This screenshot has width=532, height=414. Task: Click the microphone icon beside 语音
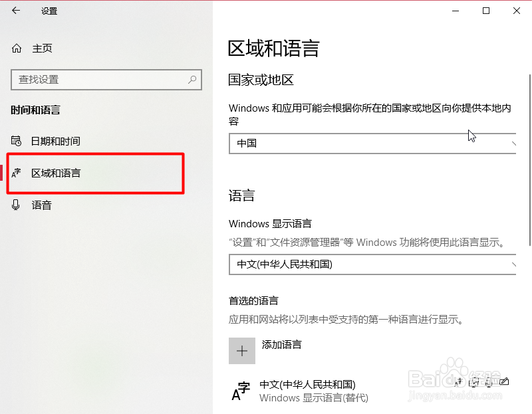(16, 205)
